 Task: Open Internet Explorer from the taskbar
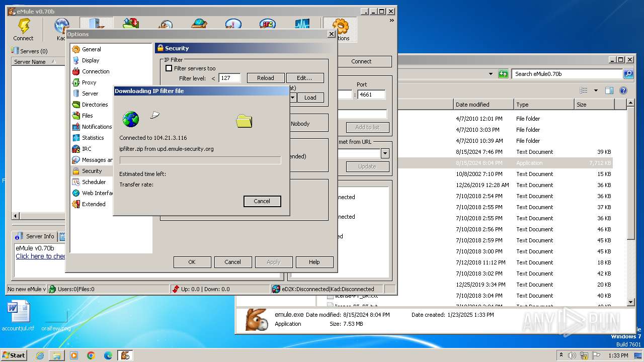40,355
